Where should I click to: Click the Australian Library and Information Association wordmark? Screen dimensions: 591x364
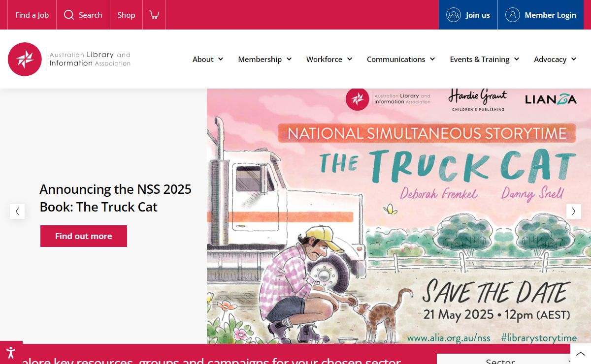pyautogui.click(x=90, y=59)
